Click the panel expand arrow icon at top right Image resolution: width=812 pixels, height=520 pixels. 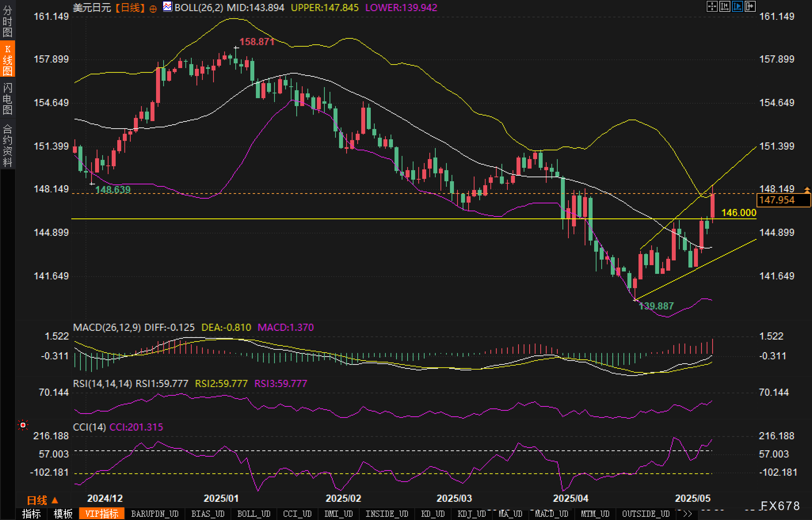750,6
